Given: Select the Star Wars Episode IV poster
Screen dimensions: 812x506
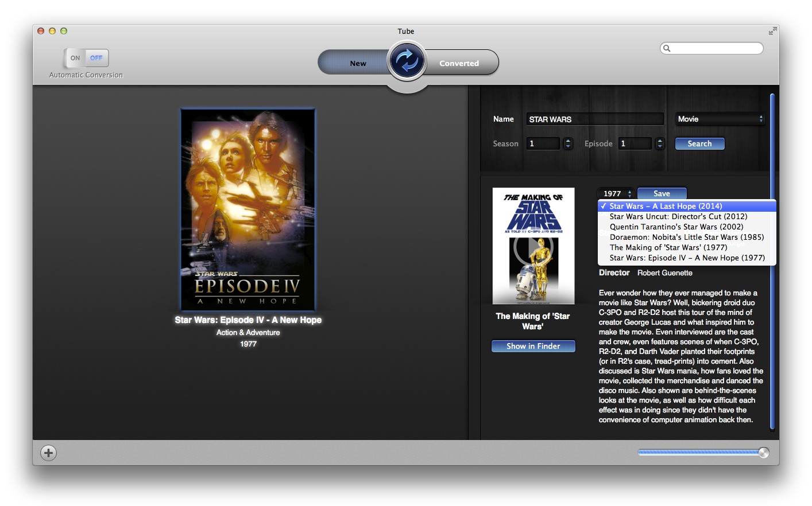Looking at the screenshot, I should point(248,209).
